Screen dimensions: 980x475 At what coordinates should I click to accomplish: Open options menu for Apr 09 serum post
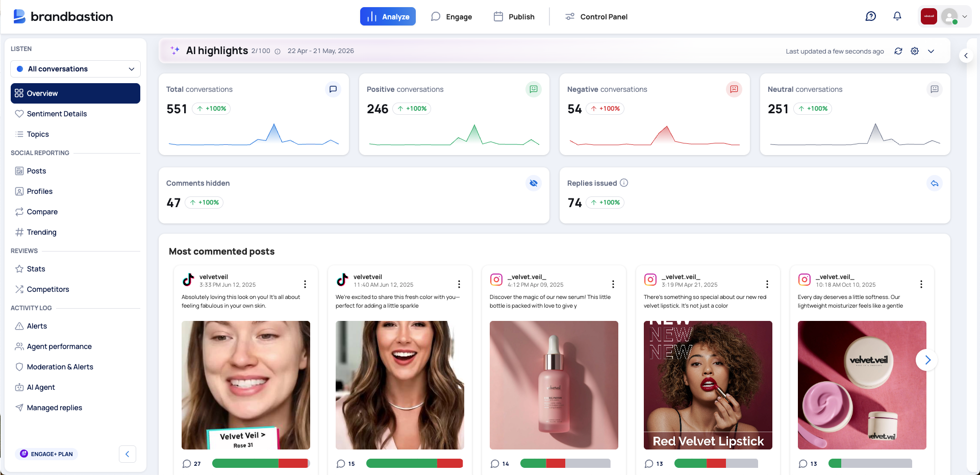613,284
